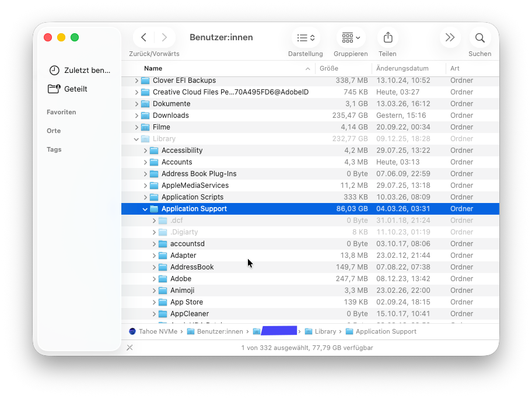
Task: Expand the Application Scripts folder
Action: pos(145,197)
